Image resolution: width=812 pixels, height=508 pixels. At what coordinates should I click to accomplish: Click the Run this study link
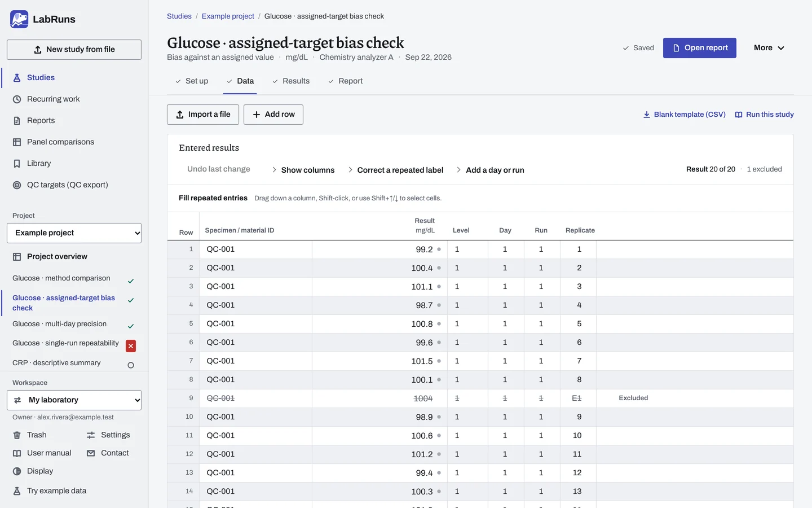point(764,115)
